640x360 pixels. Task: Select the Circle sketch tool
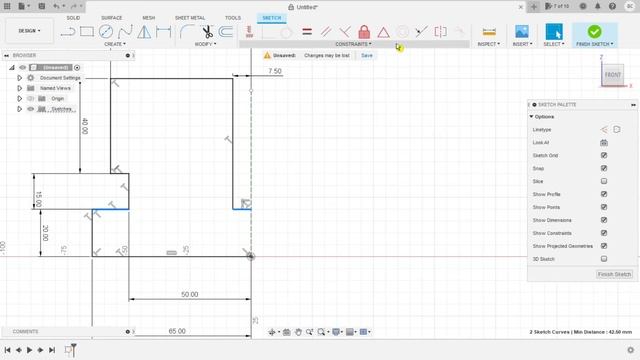106,31
